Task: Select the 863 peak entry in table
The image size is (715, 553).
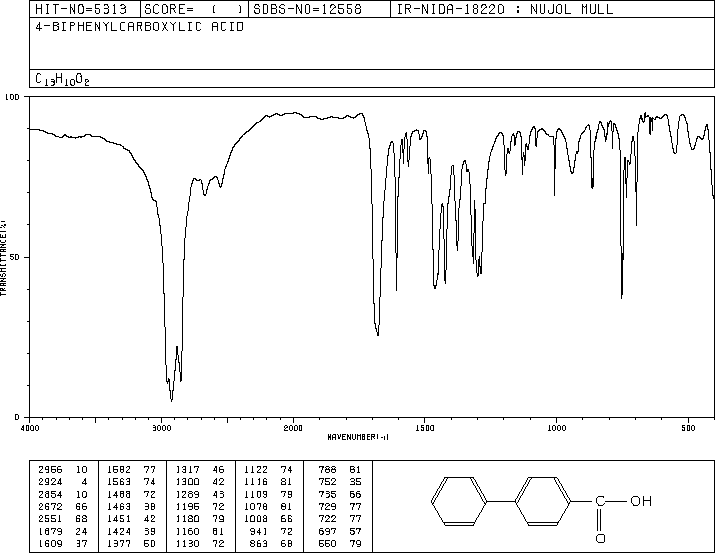Action: pos(269,543)
